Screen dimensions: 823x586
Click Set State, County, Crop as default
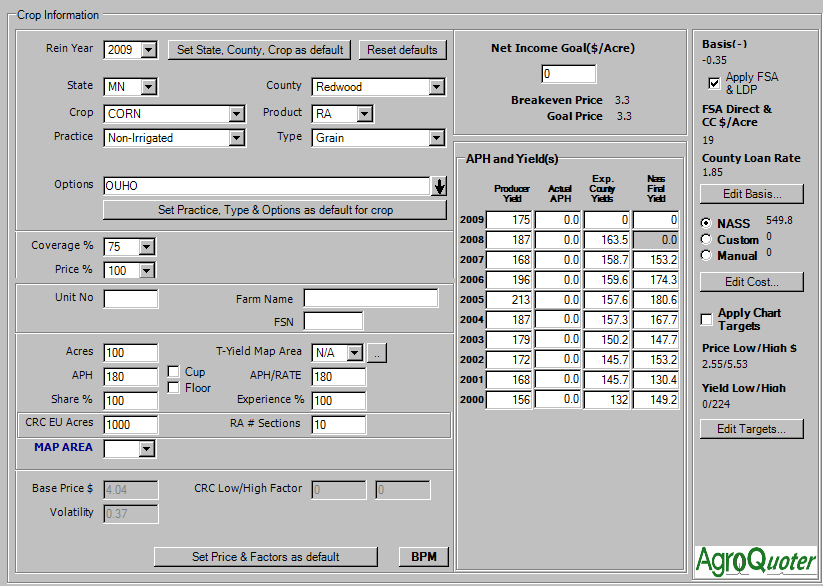pos(260,50)
